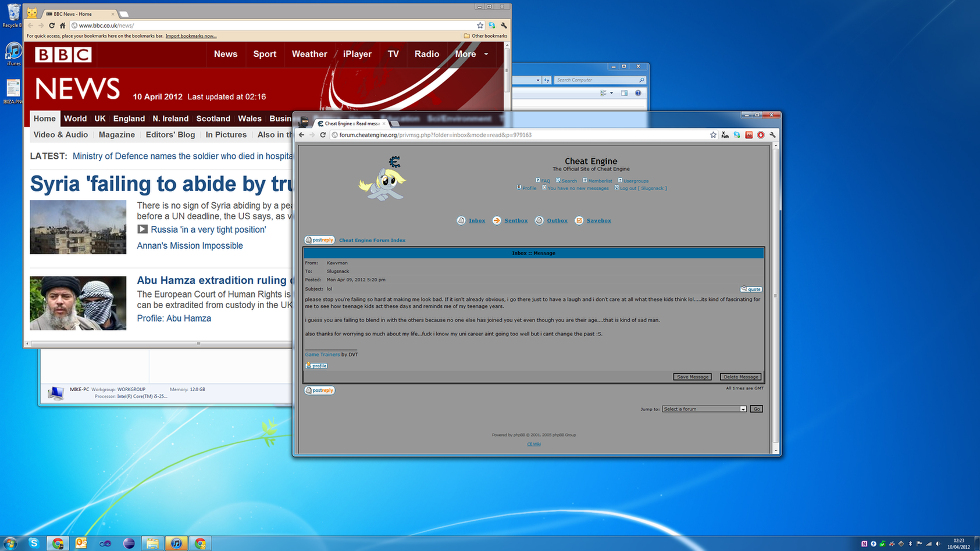The width and height of the screenshot is (980, 551).
Task: Click the volume speaker tray icon
Action: [x=938, y=544]
